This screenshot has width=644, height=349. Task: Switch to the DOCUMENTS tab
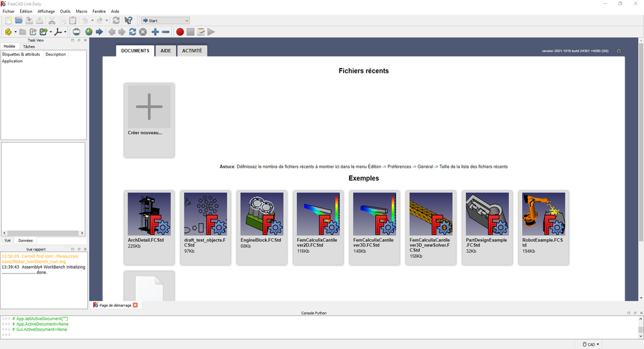click(x=135, y=51)
